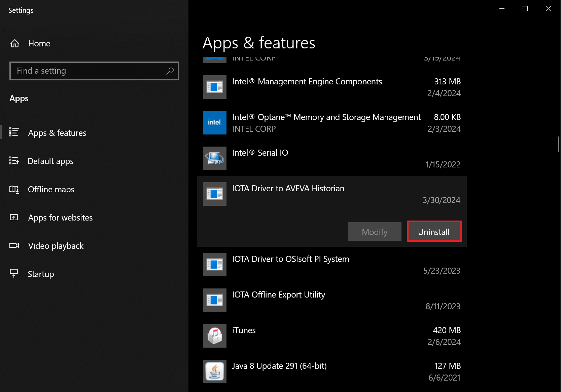Click the iTunes app icon
This screenshot has width=561, height=392.
pos(215,336)
